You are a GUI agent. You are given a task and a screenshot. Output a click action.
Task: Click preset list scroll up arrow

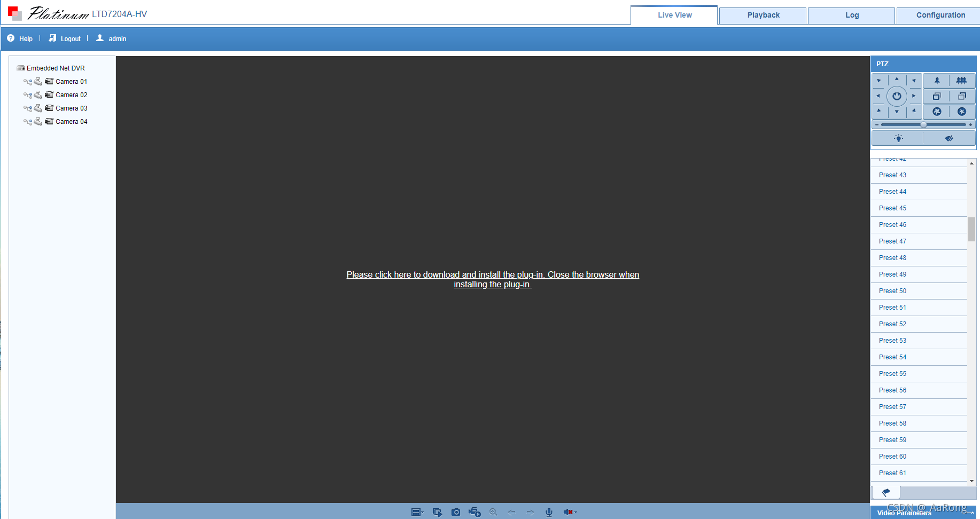click(971, 163)
